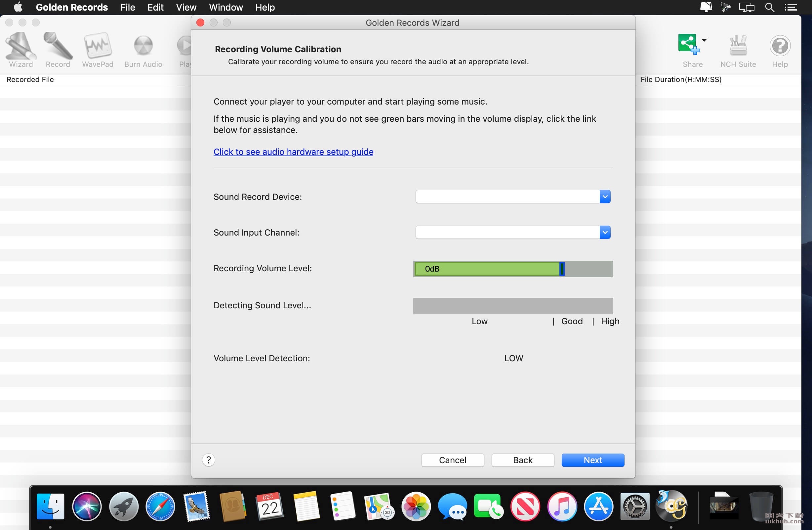Image resolution: width=812 pixels, height=530 pixels.
Task: Open Calendar showing DEC 22
Action: 269,506
